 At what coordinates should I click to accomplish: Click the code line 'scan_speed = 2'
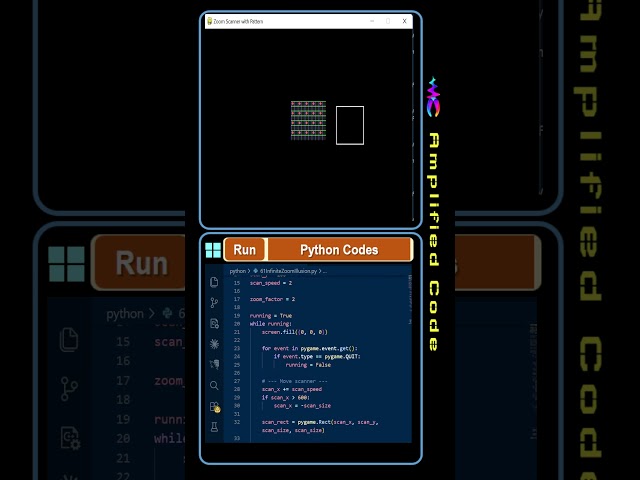point(271,283)
